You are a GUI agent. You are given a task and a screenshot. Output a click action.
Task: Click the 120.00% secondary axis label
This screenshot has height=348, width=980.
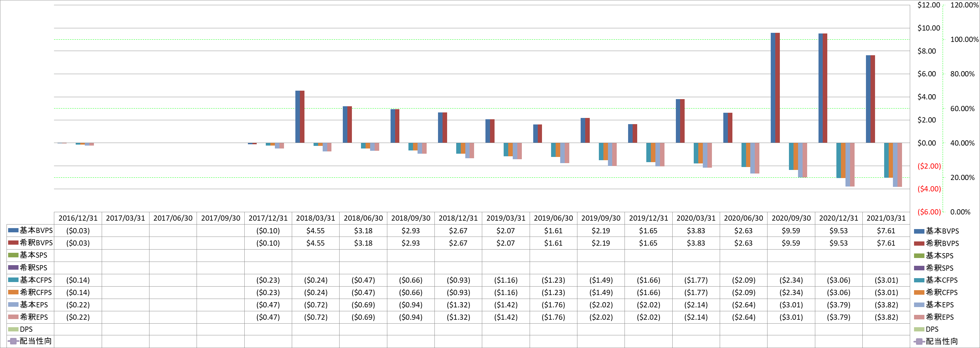(964, 5)
